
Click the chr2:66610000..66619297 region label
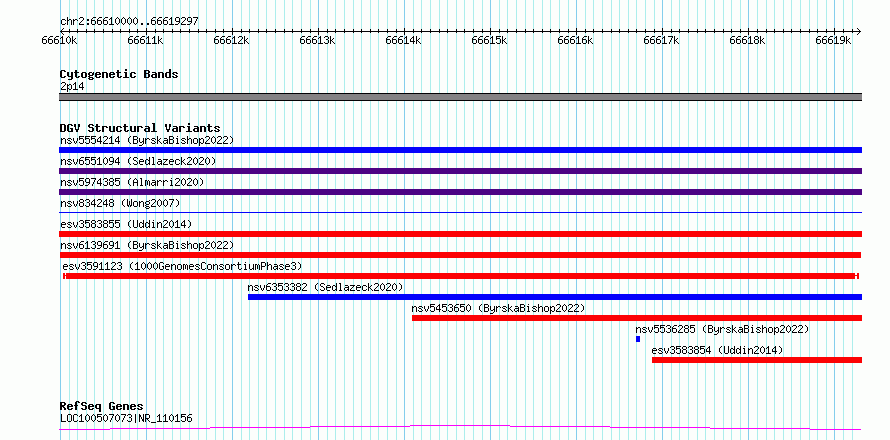(x=129, y=21)
